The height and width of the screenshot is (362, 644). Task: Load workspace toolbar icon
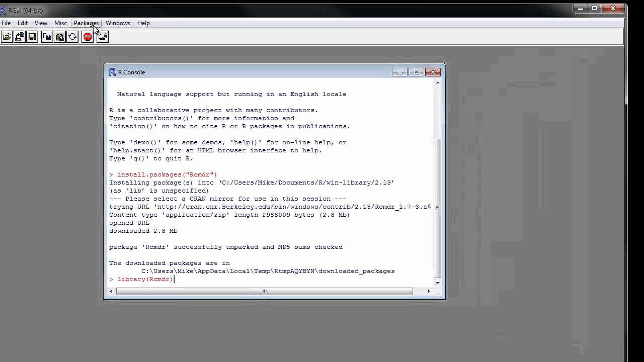(20, 37)
